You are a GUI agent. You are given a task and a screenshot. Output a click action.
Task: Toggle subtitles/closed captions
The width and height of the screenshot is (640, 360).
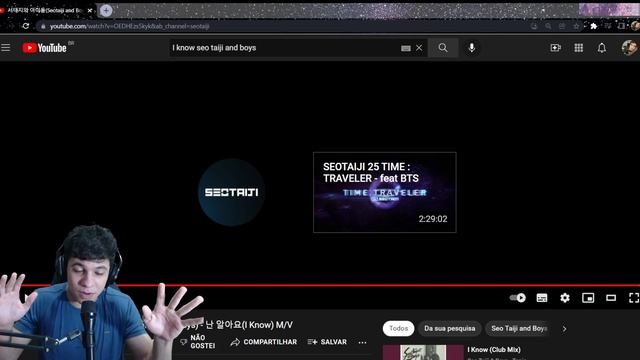click(x=542, y=298)
